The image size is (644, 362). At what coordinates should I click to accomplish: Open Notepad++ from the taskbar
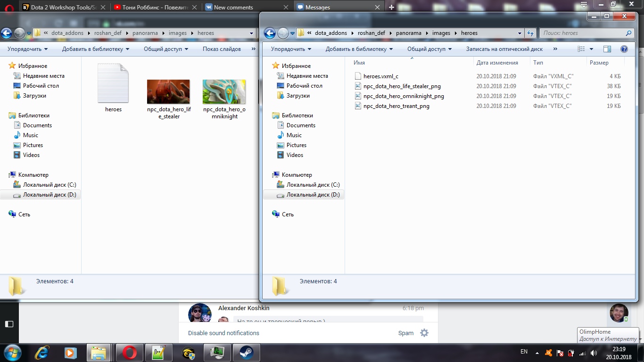coord(158,353)
